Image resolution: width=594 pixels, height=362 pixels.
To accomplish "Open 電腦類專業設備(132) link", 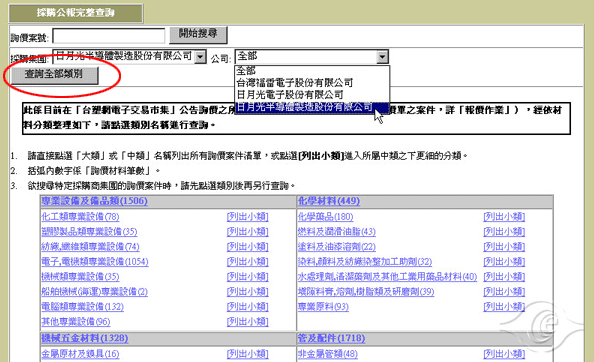I will click(x=83, y=307).
